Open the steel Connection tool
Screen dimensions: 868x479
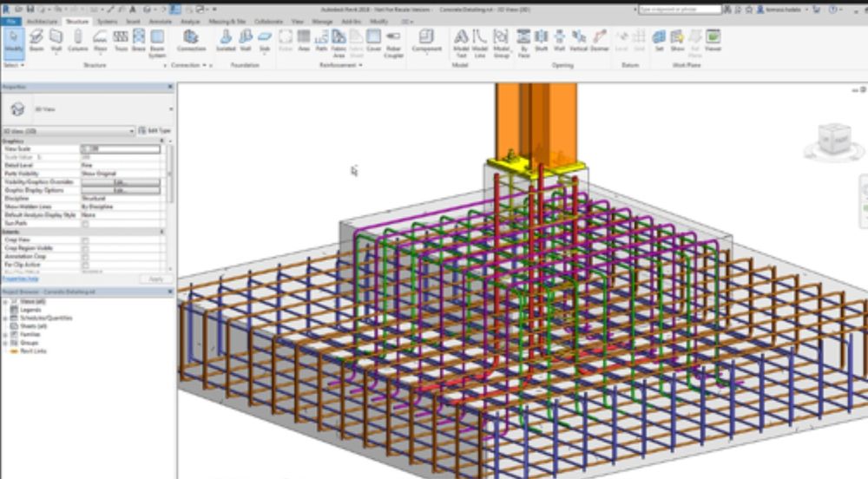(x=192, y=42)
